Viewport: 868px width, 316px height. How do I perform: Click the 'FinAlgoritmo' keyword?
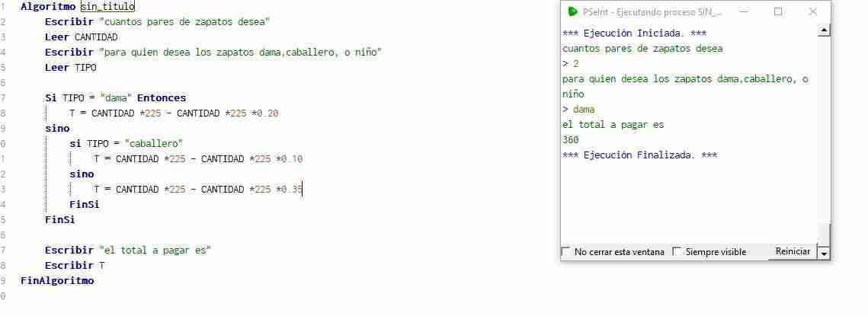[x=57, y=280]
